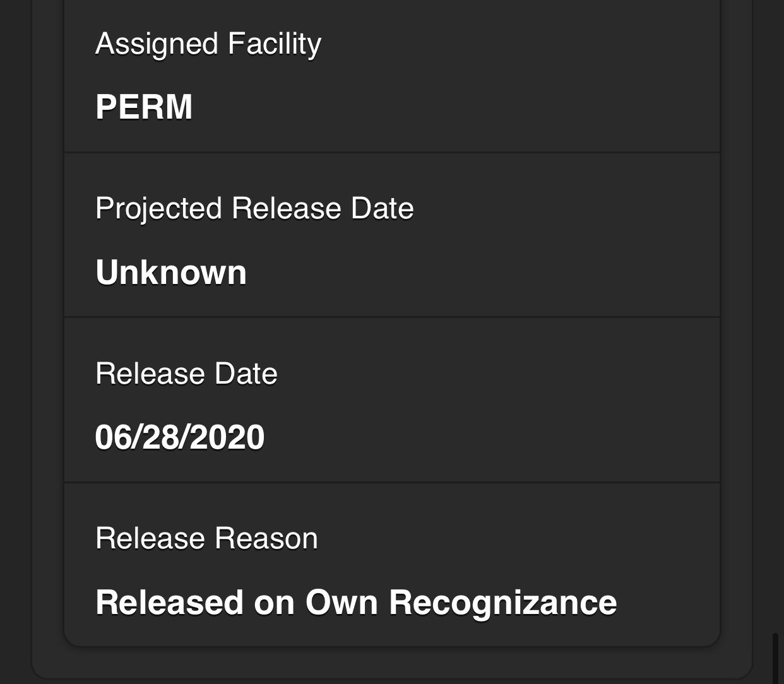The width and height of the screenshot is (784, 684).
Task: Click empty space right of Unknown
Action: [x=480, y=273]
